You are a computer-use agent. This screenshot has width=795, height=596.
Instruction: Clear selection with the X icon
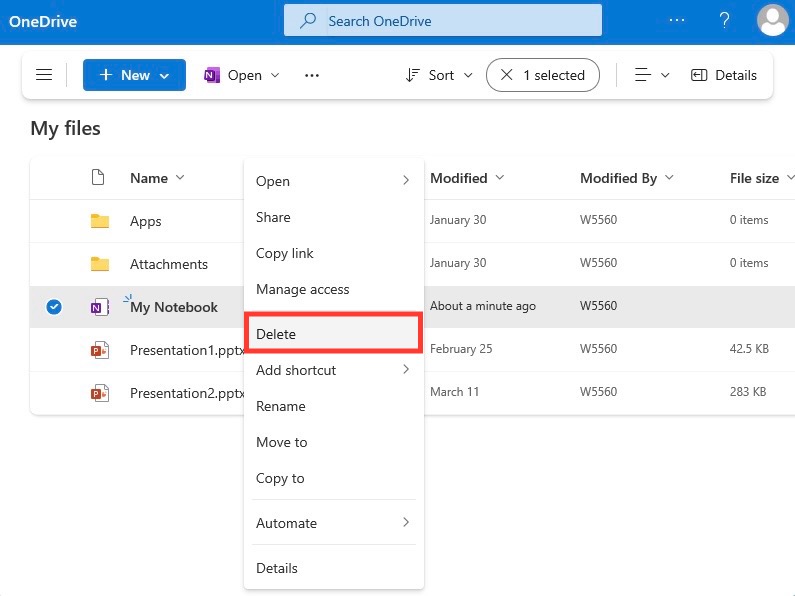tap(506, 75)
